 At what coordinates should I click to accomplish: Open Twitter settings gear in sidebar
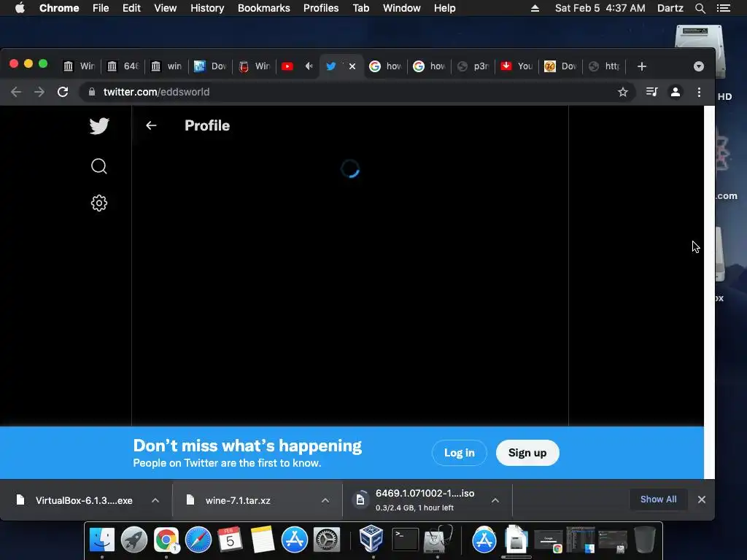99,203
